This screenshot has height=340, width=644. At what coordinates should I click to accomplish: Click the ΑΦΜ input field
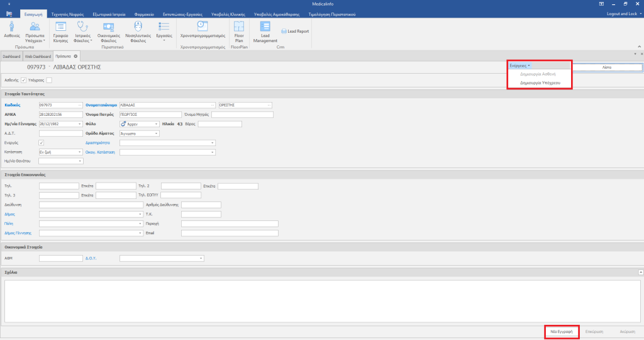point(60,258)
